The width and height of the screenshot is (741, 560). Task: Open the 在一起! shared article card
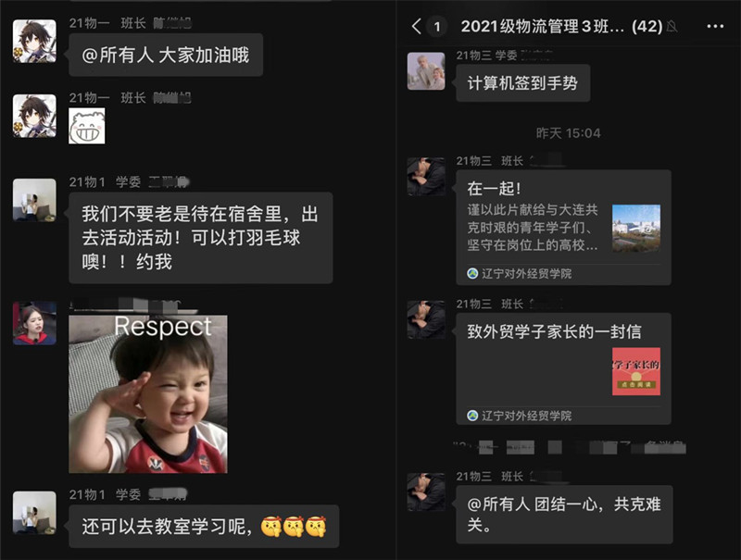click(x=563, y=227)
